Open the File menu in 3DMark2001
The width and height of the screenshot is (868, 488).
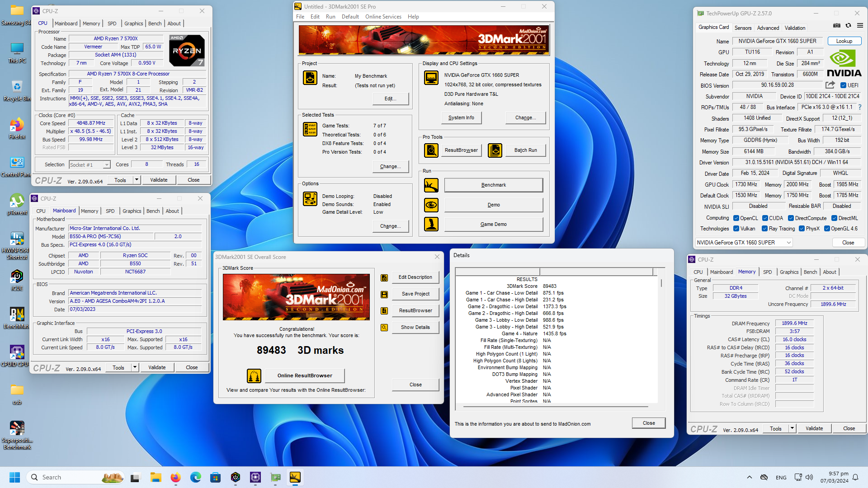[x=300, y=17]
